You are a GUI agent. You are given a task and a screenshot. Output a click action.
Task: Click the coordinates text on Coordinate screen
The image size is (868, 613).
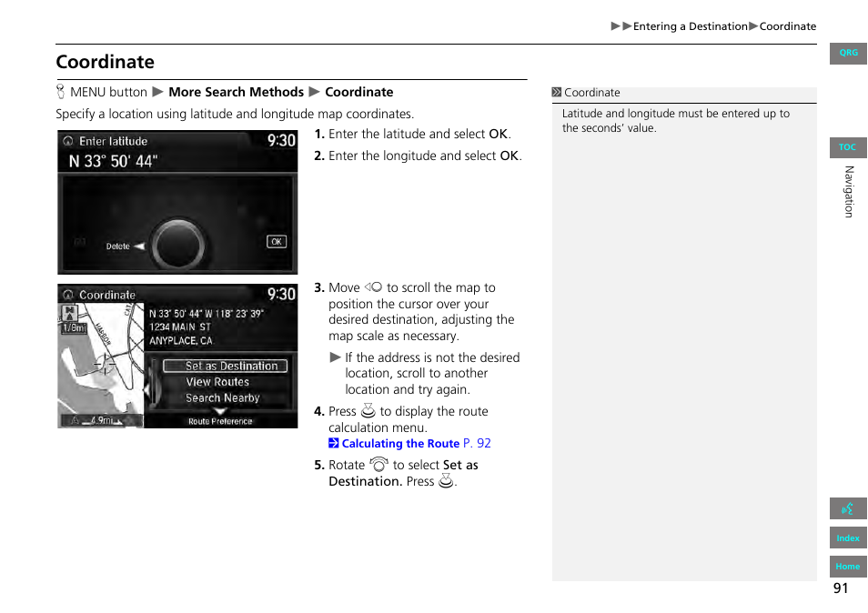click(x=206, y=314)
